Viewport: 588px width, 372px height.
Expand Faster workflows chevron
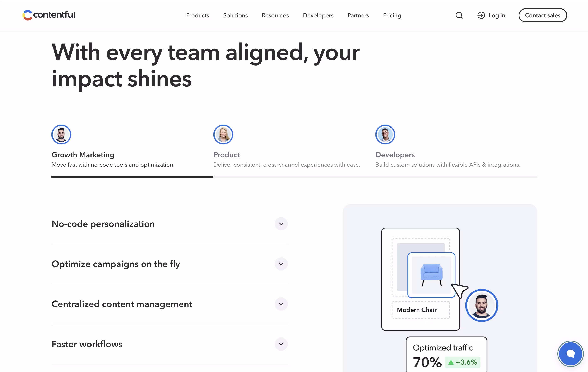(281, 344)
